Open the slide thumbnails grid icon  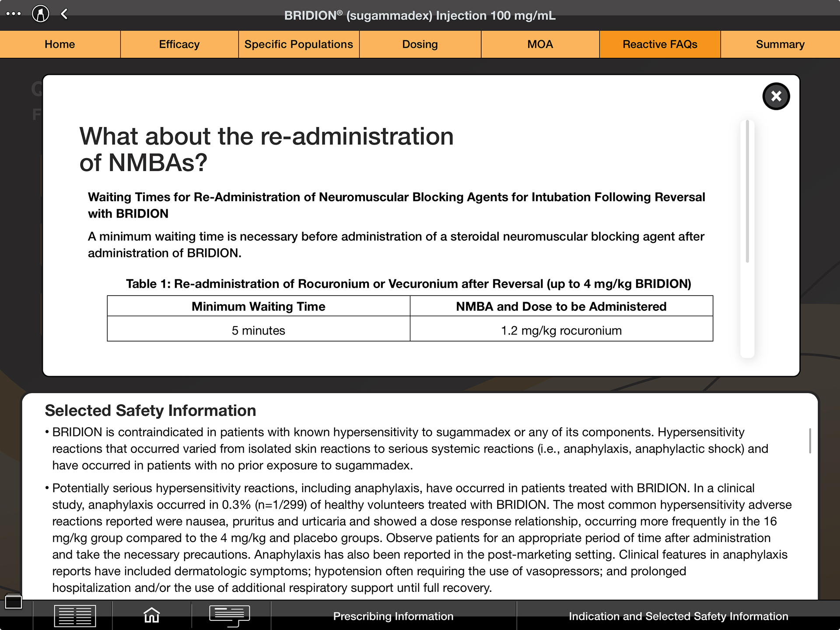75,616
